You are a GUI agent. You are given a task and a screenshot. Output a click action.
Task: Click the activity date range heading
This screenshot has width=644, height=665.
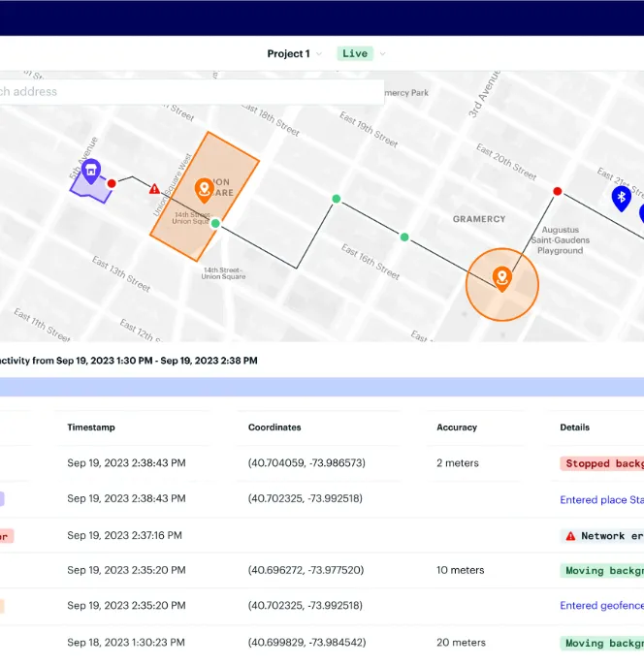click(129, 361)
